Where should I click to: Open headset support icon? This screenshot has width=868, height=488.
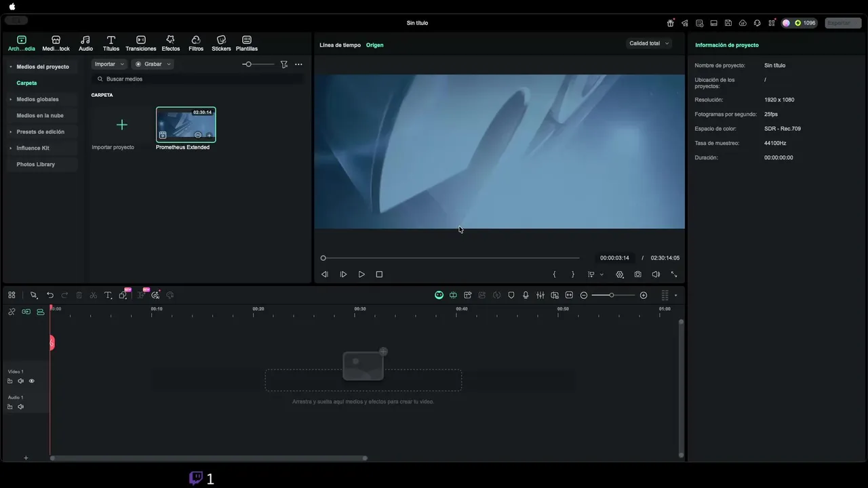[x=757, y=23]
